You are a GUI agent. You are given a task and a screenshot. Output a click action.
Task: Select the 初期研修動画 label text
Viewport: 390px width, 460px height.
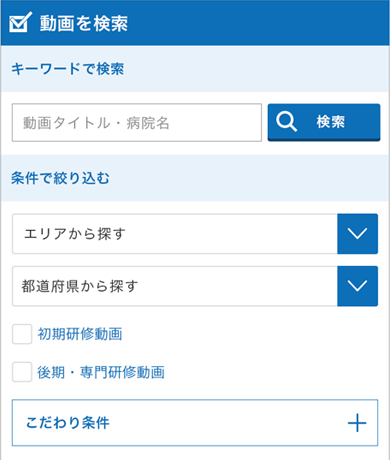[80, 334]
